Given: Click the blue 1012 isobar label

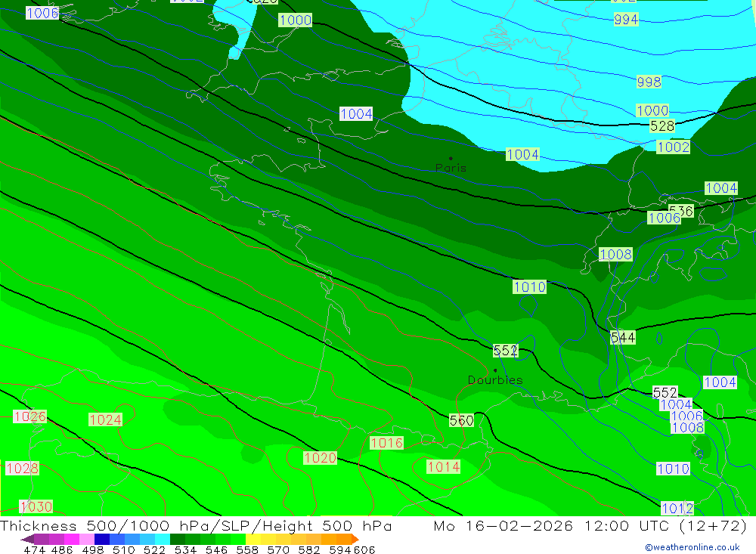Looking at the screenshot, I should pos(677,508).
